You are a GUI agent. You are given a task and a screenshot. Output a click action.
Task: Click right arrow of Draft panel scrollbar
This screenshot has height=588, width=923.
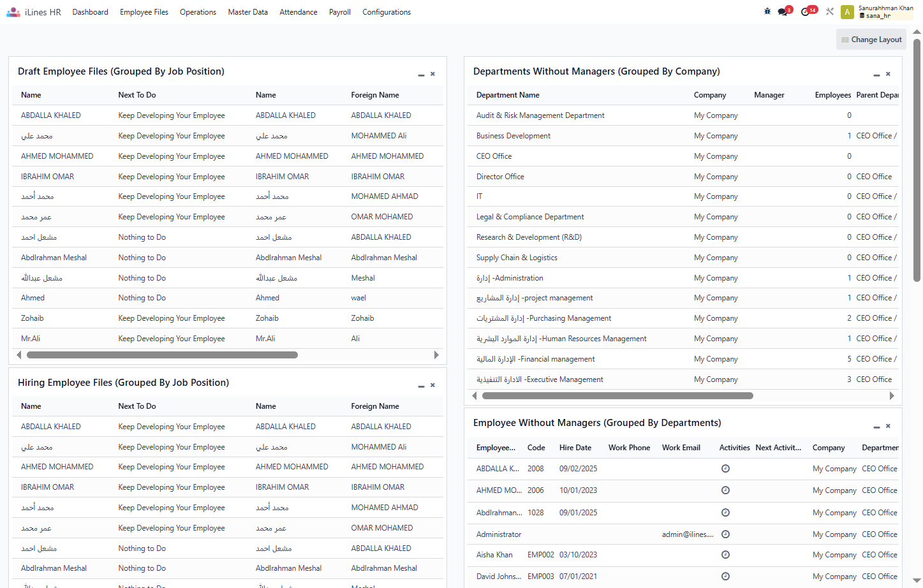(x=436, y=355)
